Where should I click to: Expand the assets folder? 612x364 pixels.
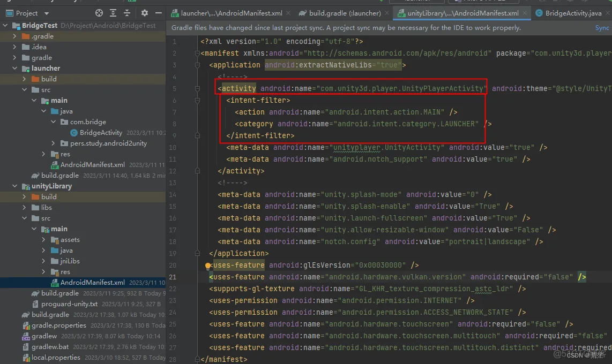tap(44, 240)
